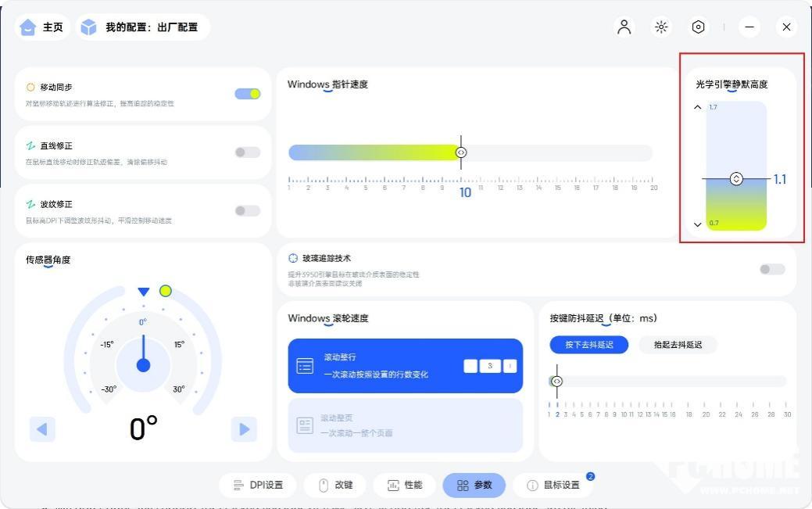This screenshot has height=509, width=812.
Task: Click the blue triangle angle marker
Action: (x=144, y=292)
